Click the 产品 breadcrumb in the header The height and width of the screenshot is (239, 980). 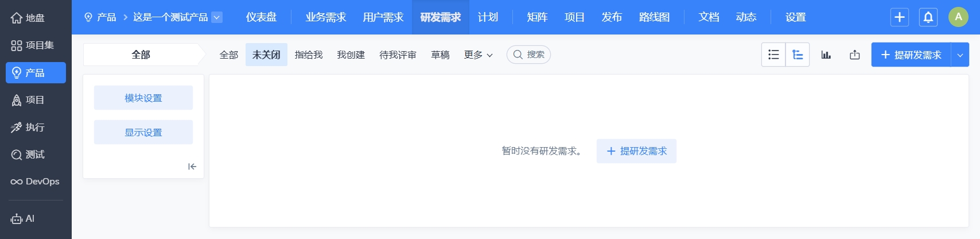[x=100, y=17]
